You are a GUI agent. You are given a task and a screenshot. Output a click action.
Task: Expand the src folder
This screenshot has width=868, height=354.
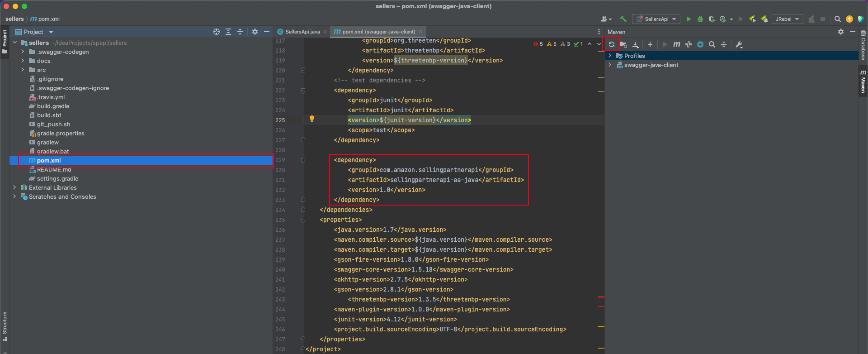[x=23, y=70]
